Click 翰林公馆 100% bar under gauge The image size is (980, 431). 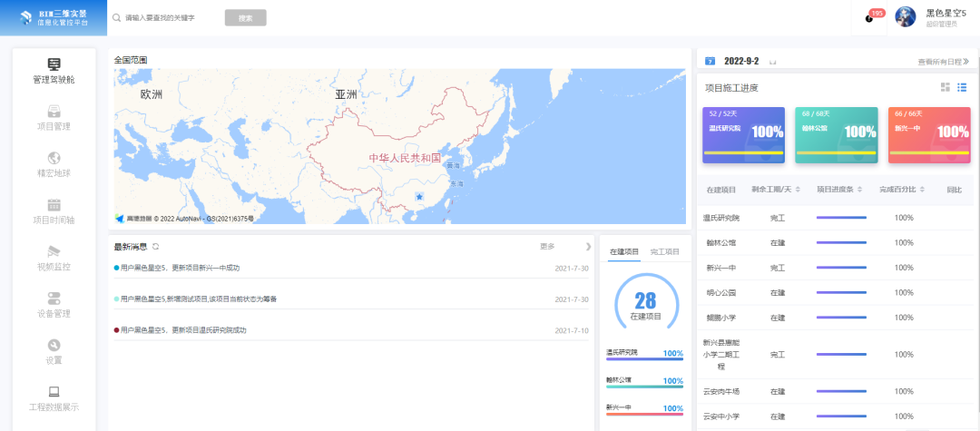click(644, 386)
